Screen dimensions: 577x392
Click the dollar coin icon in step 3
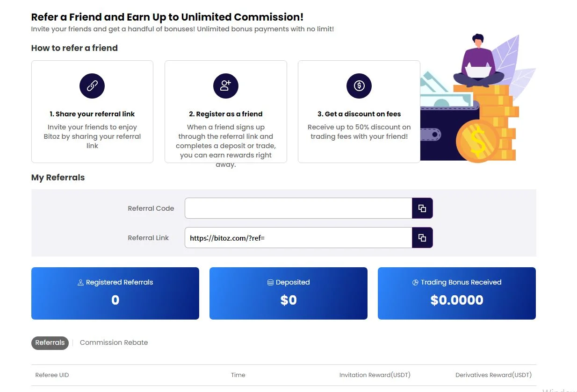(x=359, y=86)
